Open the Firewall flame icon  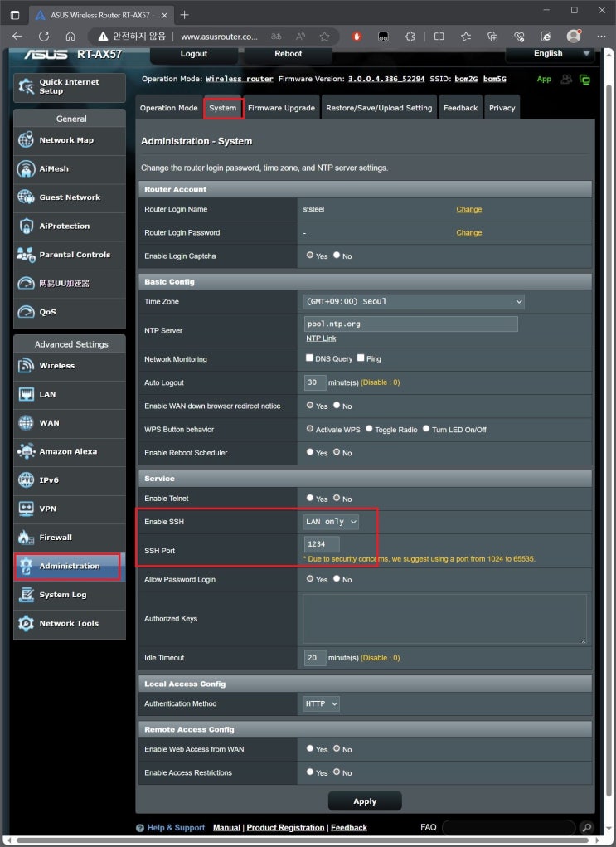pos(26,538)
